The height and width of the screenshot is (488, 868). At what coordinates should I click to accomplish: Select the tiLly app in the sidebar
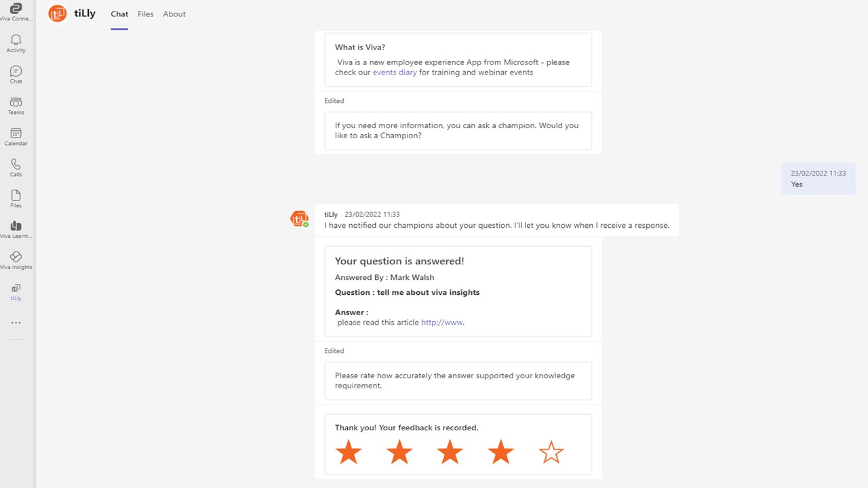pyautogui.click(x=16, y=292)
